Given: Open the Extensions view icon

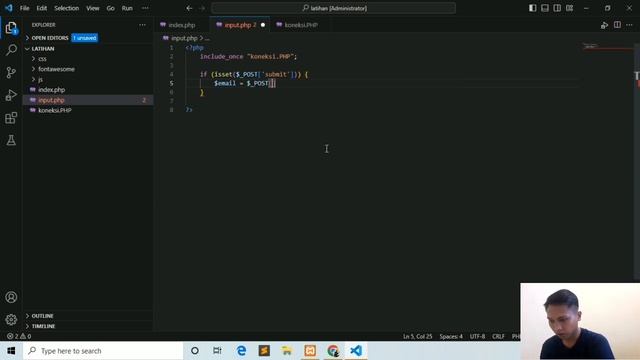Looking at the screenshot, I should pos(11,118).
